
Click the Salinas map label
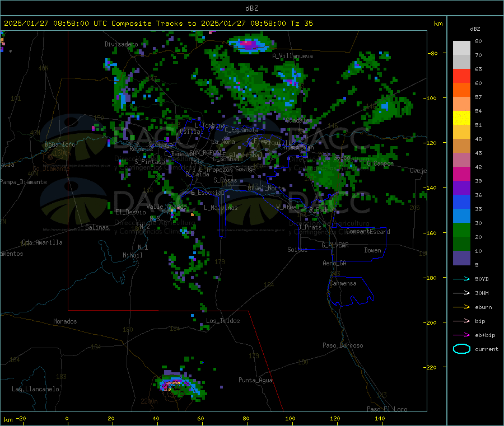97,227
